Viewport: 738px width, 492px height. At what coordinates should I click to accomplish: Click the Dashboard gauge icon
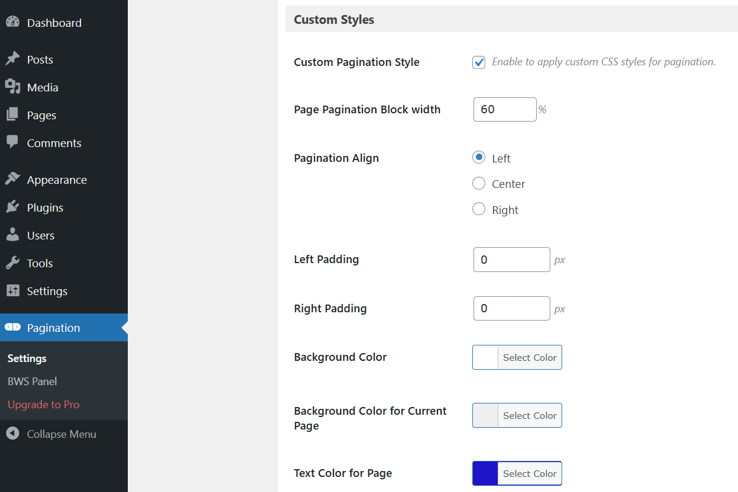13,22
